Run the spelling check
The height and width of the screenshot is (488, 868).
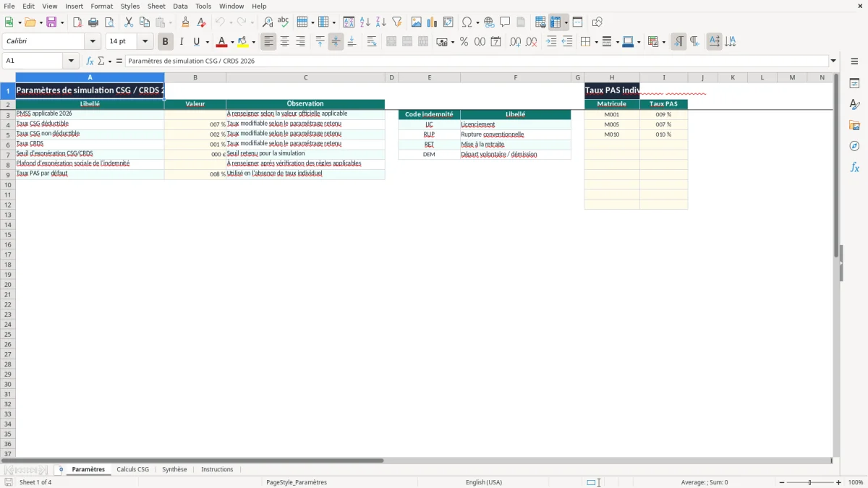[284, 22]
